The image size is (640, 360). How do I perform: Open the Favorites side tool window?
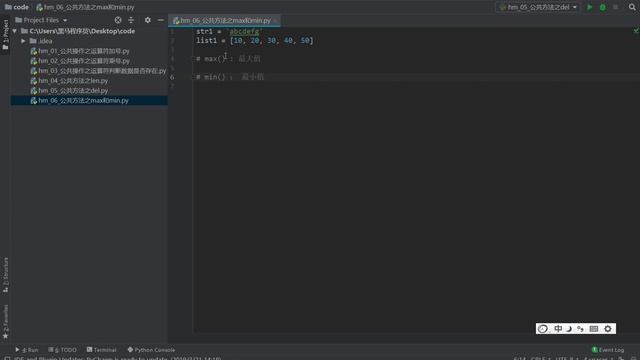tap(5, 322)
